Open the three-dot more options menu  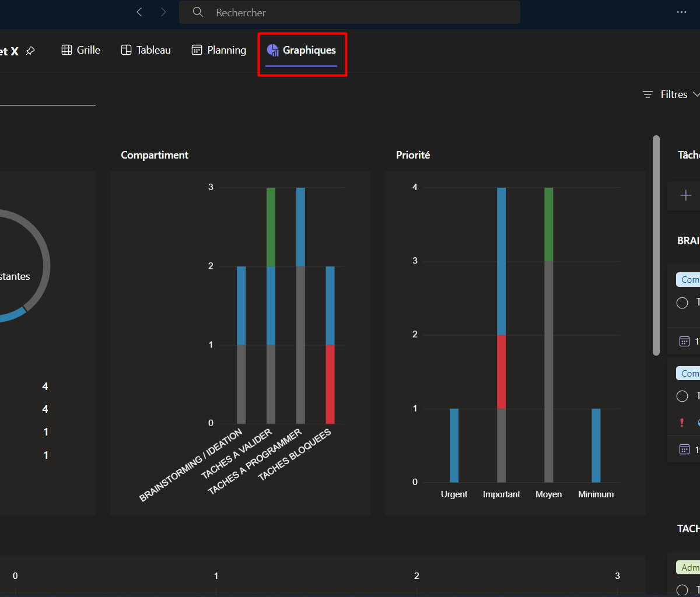click(681, 12)
